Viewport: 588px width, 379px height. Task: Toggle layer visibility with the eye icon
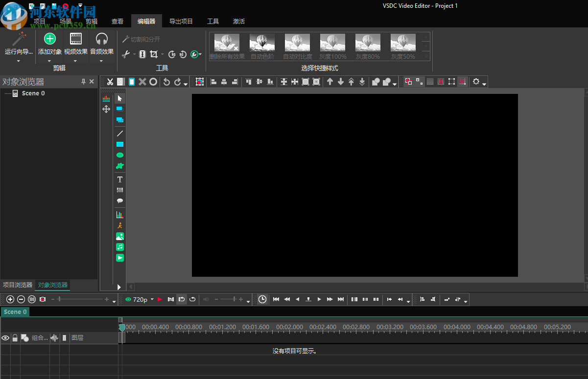click(x=5, y=337)
